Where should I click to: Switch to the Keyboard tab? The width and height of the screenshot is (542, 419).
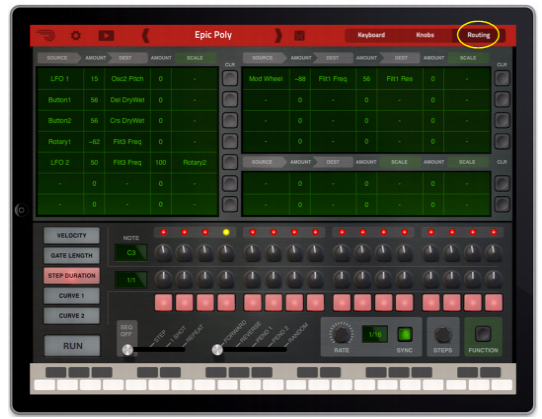pos(371,35)
